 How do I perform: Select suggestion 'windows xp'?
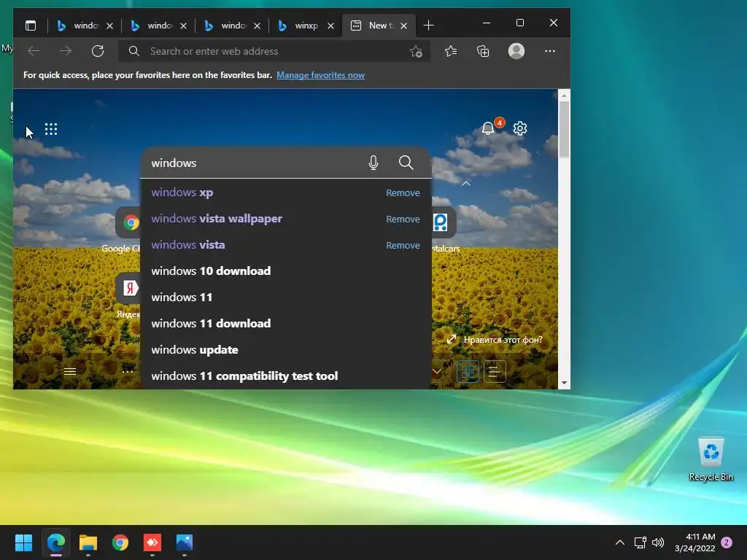pos(286,192)
